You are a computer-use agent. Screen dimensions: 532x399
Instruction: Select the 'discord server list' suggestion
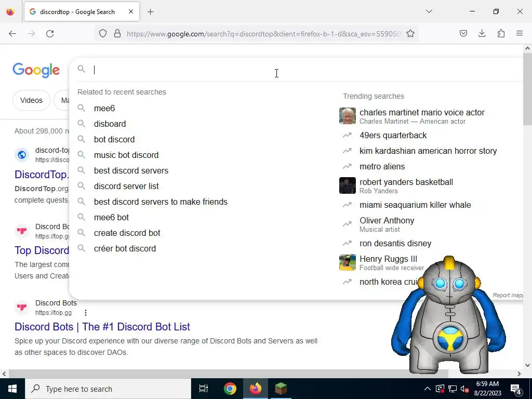point(126,187)
